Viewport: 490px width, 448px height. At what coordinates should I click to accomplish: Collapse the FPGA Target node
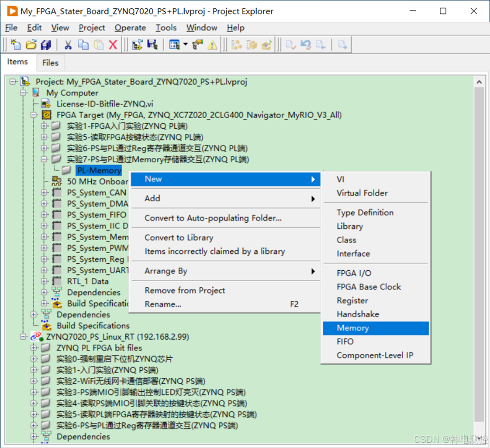tap(34, 115)
